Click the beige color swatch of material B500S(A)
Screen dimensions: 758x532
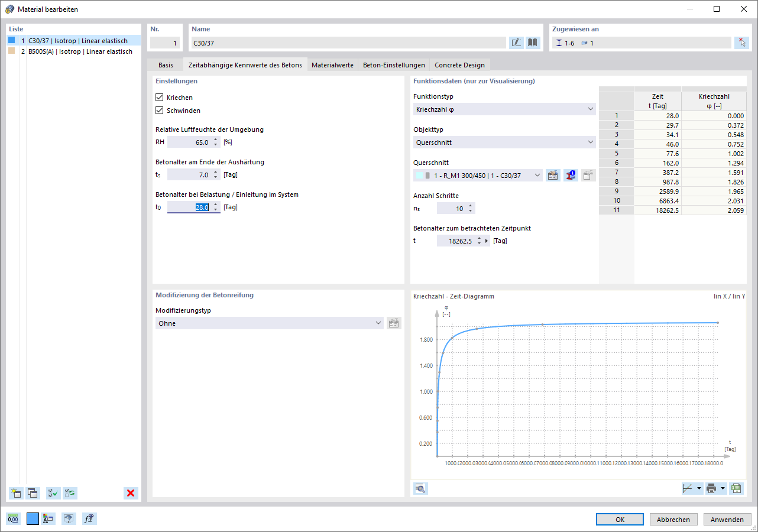[12, 51]
